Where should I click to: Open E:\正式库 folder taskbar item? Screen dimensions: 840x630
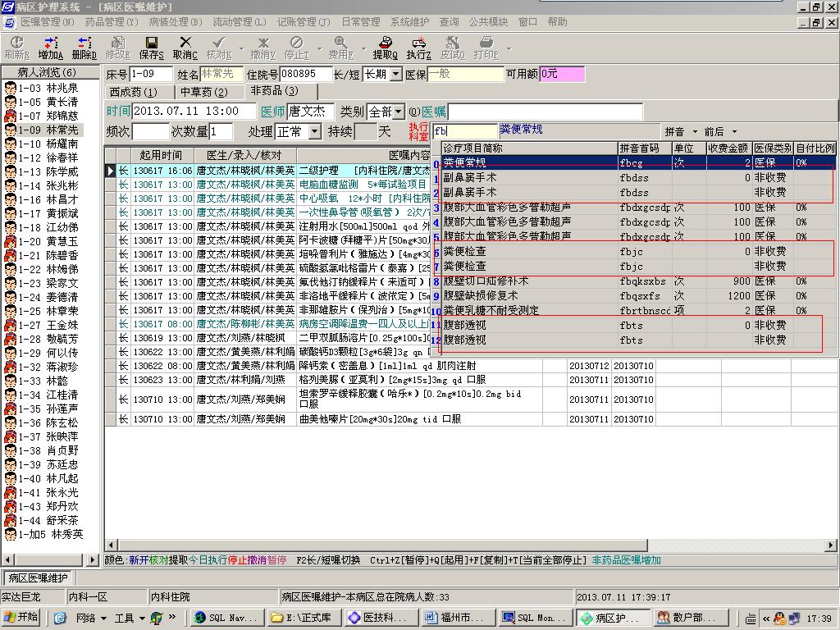tap(305, 618)
